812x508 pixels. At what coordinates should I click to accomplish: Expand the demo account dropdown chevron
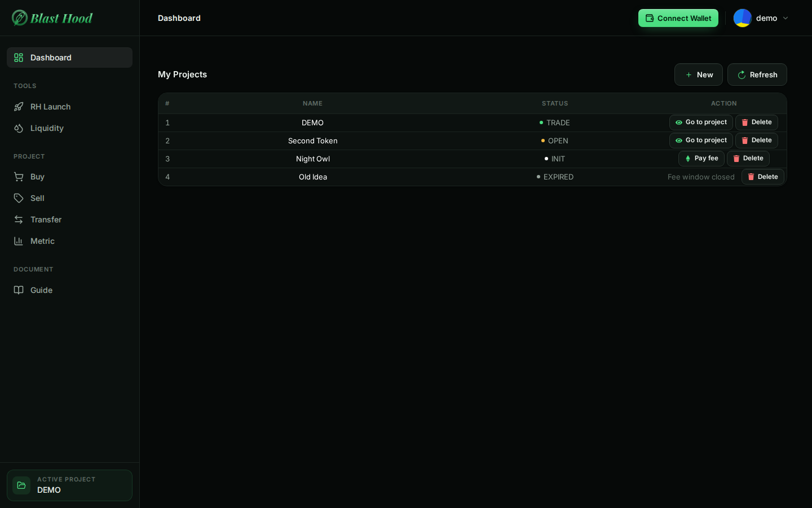coord(785,18)
